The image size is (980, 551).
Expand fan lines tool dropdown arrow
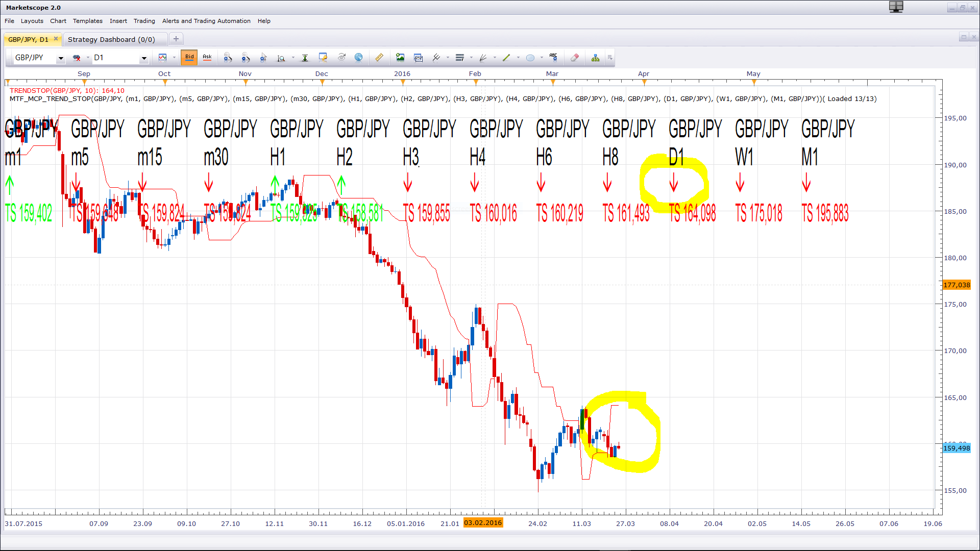tap(495, 58)
